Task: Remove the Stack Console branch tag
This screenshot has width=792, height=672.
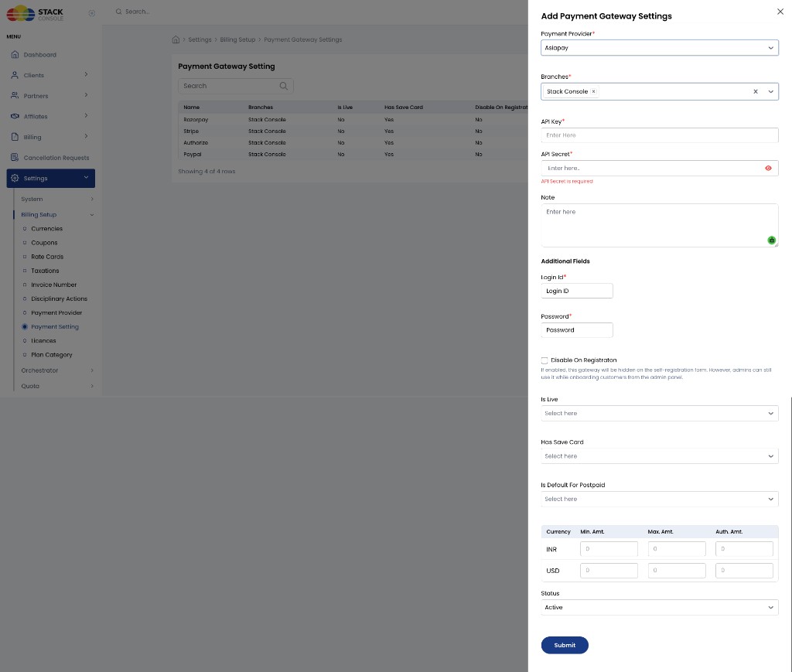Action: [x=593, y=91]
